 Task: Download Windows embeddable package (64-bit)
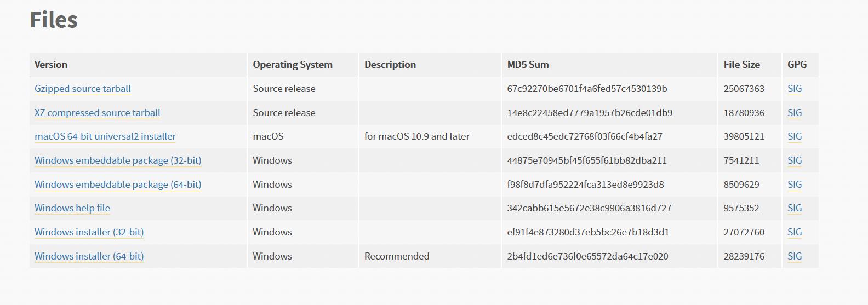(117, 185)
